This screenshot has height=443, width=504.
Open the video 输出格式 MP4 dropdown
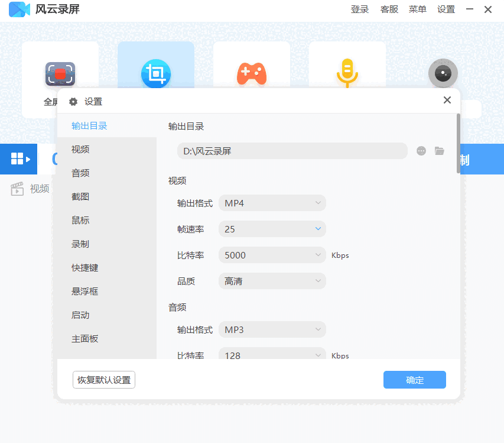tap(272, 203)
